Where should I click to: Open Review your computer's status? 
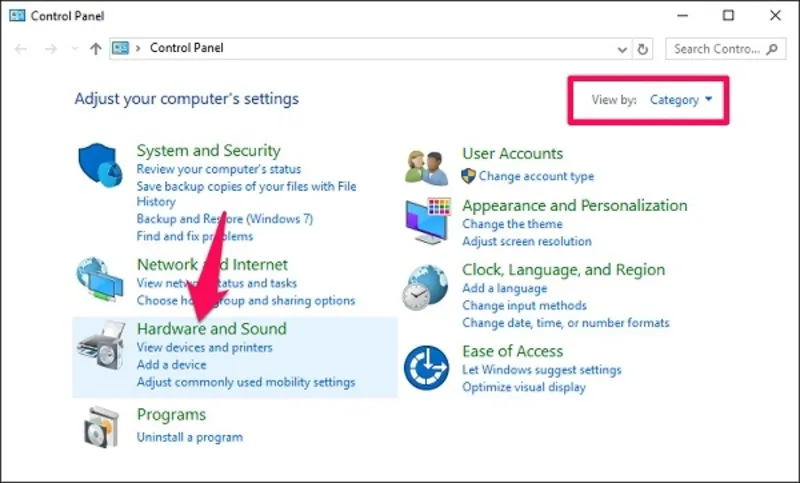pos(218,169)
